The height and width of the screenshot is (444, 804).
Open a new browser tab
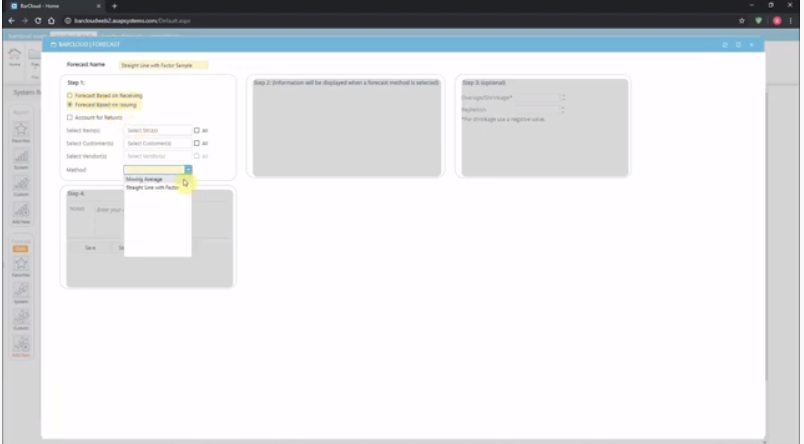click(114, 6)
